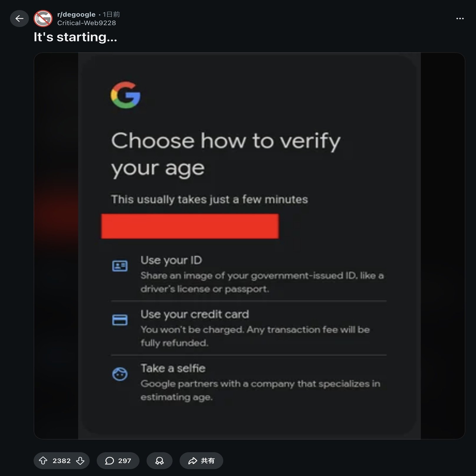Open the r/degoogle subreddit avatar

[x=43, y=19]
